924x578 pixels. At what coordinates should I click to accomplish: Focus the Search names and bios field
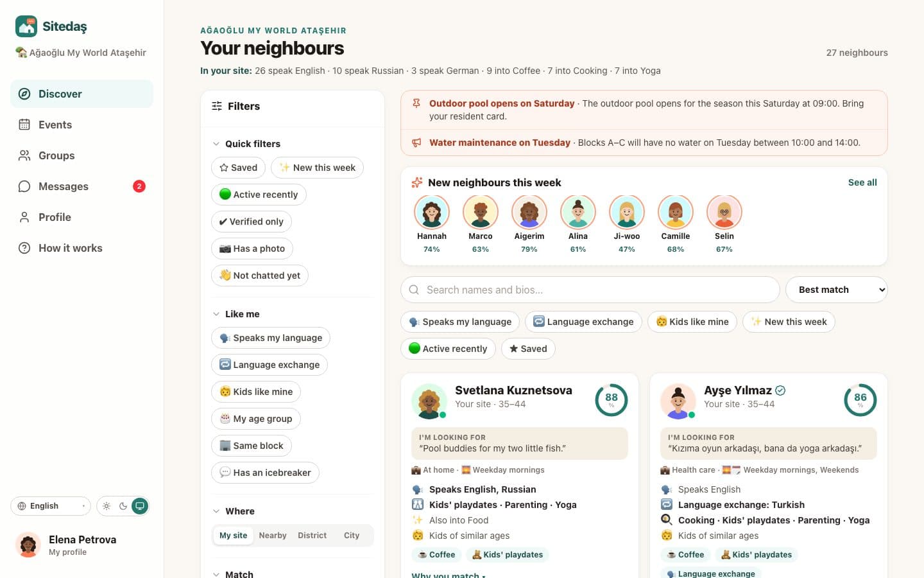coord(590,290)
